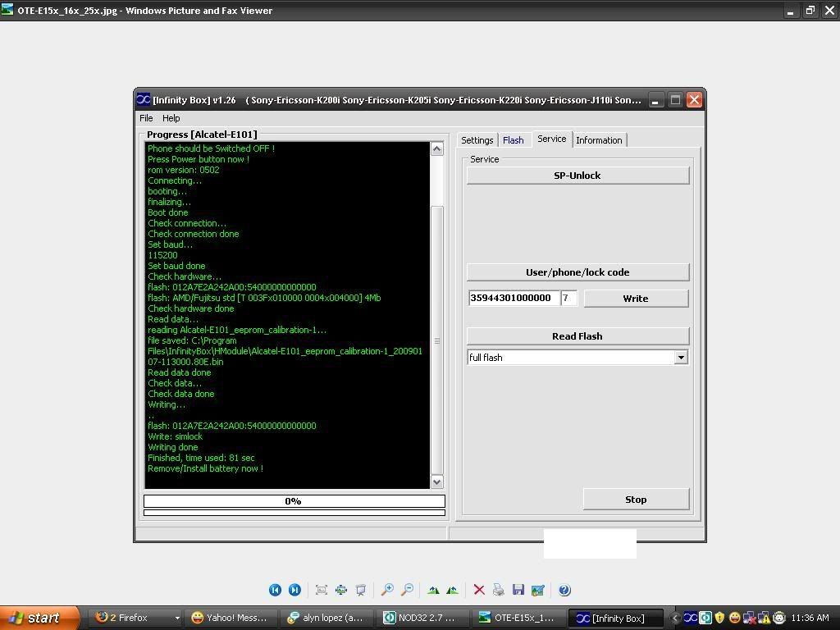This screenshot has width=840, height=630.
Task: Click the IMEI number input field
Action: click(x=514, y=299)
